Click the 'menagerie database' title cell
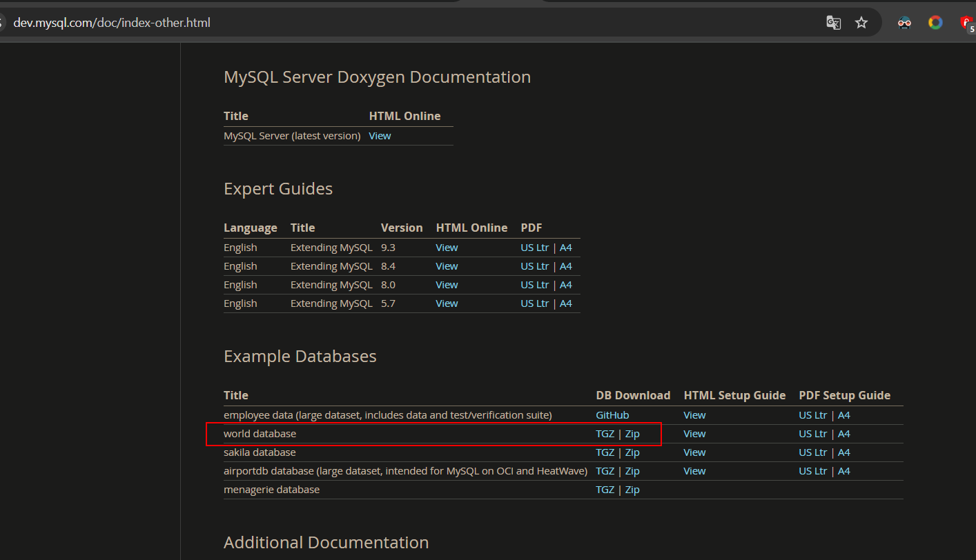 pyautogui.click(x=272, y=490)
